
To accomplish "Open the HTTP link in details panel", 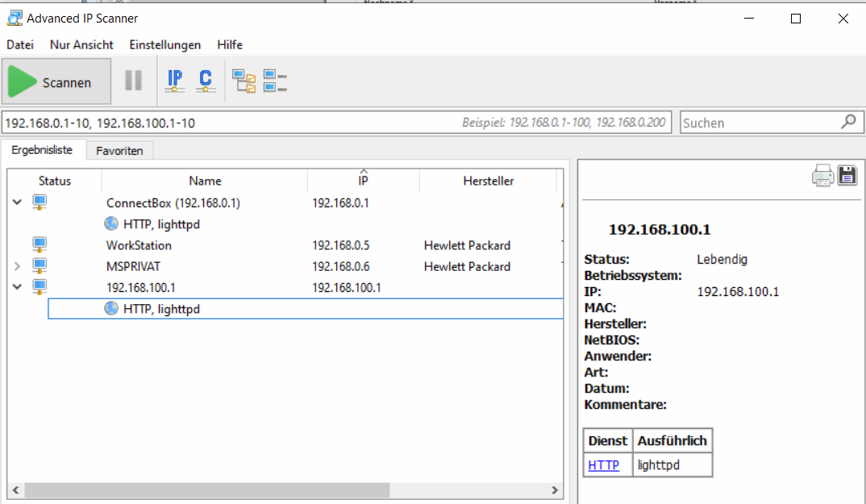I will (x=604, y=465).
